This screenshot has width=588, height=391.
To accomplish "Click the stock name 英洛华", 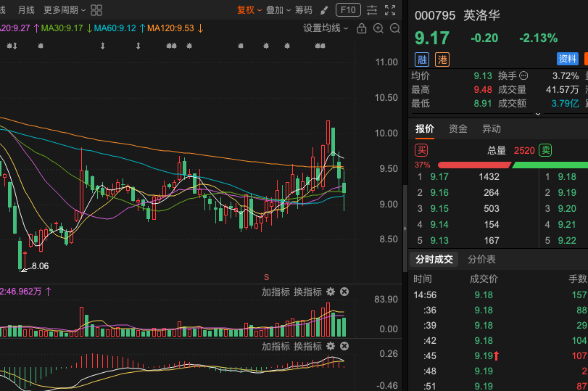I will point(481,15).
